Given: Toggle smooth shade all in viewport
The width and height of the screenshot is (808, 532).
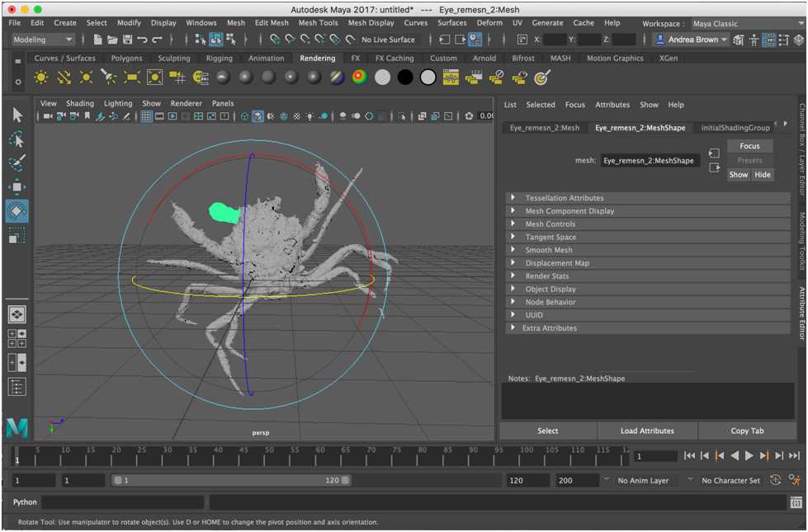Looking at the screenshot, I should 258,116.
